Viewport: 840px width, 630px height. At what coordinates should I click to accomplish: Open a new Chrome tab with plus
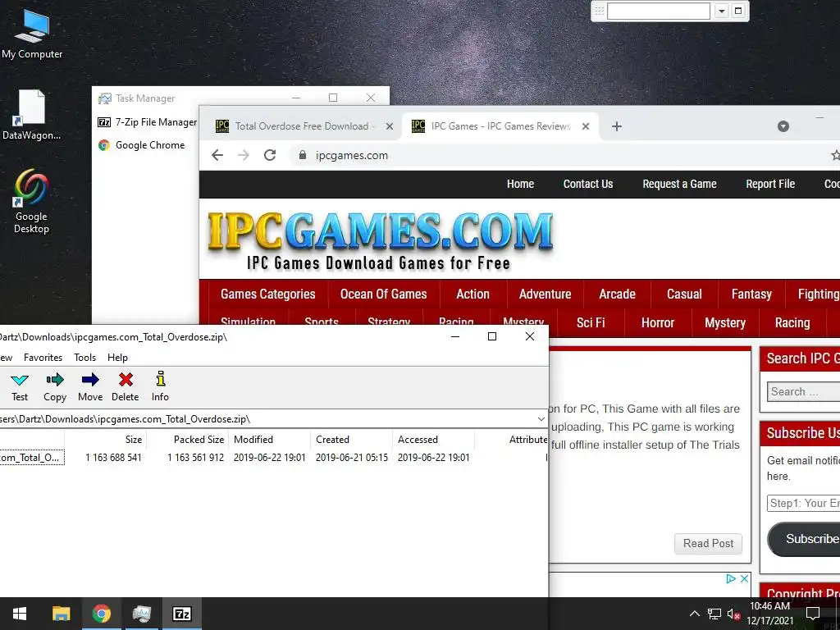[617, 126]
